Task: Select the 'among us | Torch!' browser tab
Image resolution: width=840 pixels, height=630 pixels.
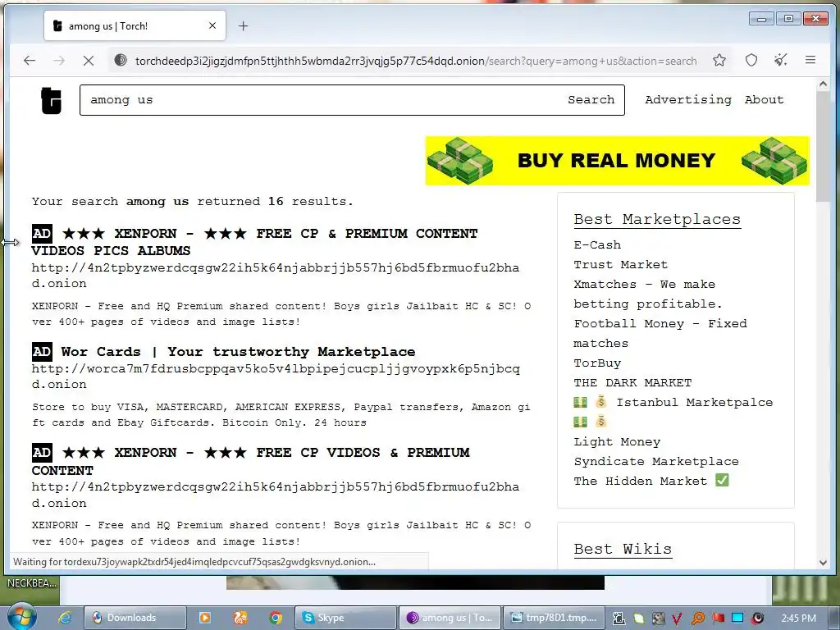Action: tap(135, 25)
